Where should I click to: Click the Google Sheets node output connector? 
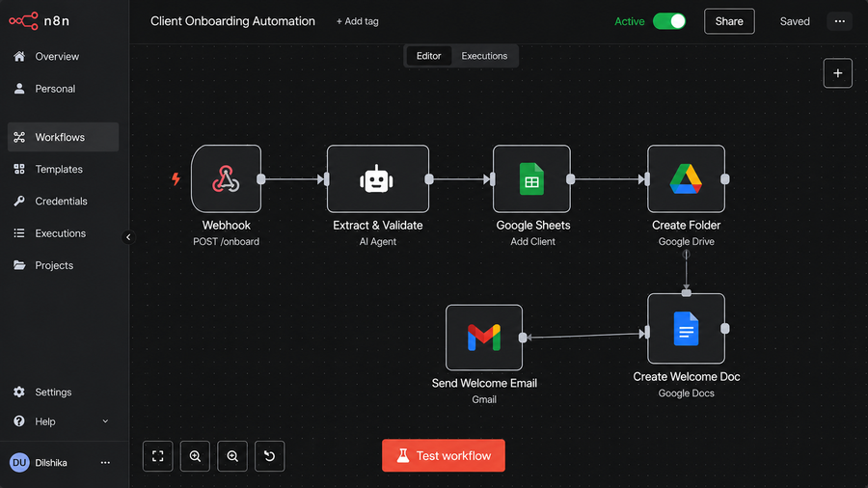pyautogui.click(x=571, y=178)
